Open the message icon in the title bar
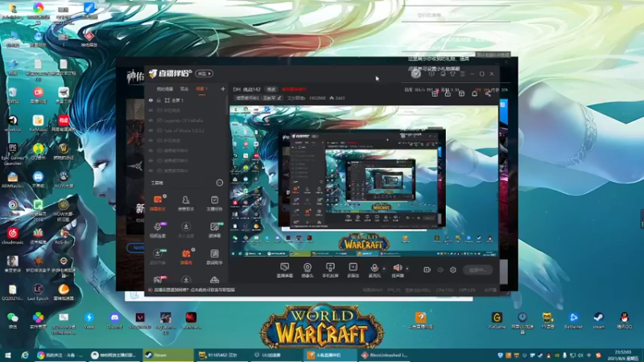 [431, 74]
